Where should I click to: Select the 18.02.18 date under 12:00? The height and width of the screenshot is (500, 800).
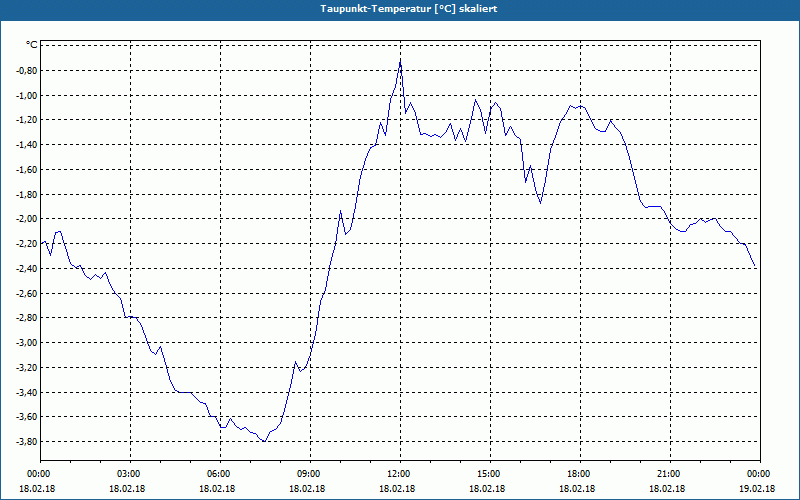coord(397,489)
